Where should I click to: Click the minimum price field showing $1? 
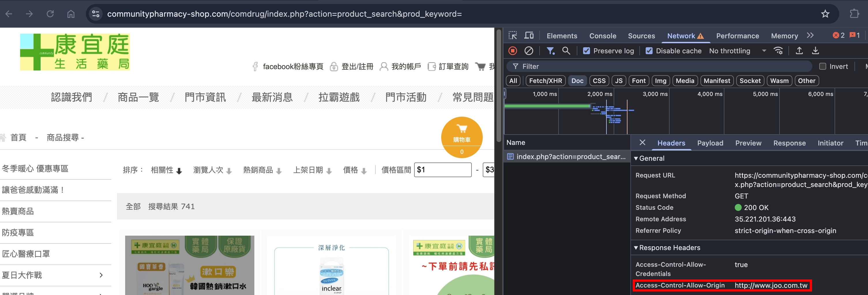coord(442,170)
